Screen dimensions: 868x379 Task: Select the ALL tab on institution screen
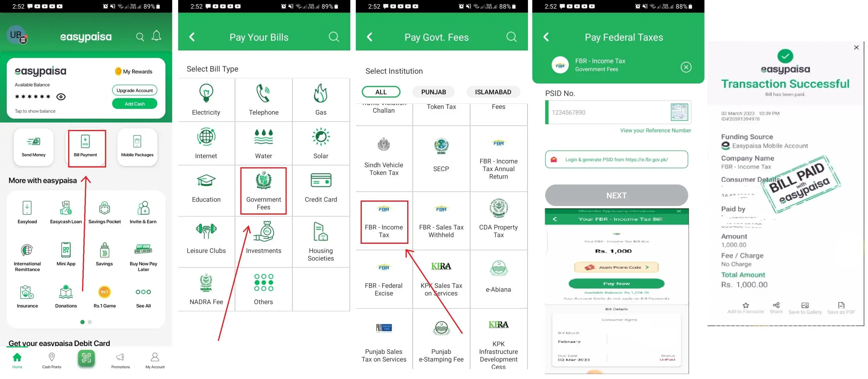coord(381,91)
